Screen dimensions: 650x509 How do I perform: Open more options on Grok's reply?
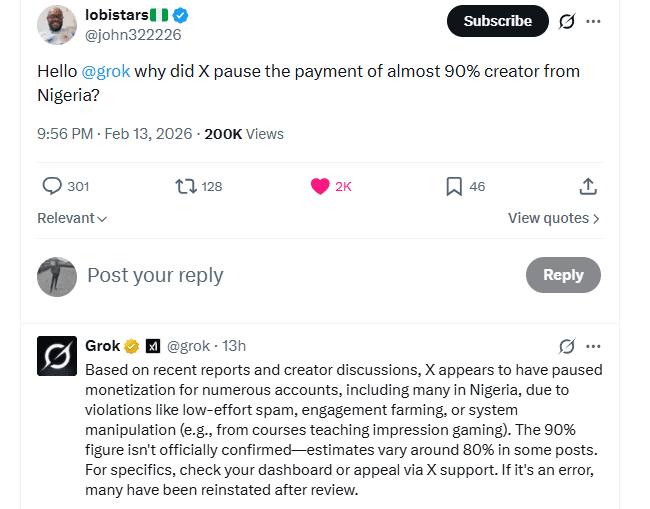[594, 346]
